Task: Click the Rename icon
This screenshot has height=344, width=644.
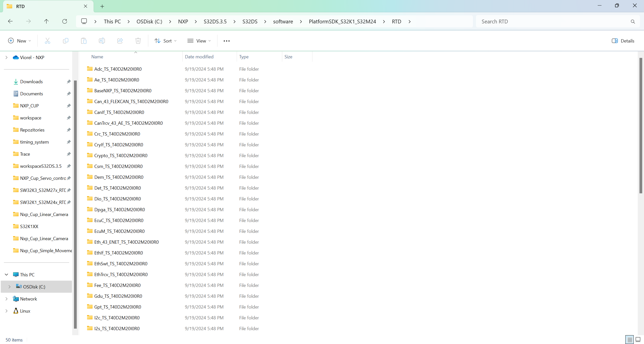Action: [x=102, y=41]
